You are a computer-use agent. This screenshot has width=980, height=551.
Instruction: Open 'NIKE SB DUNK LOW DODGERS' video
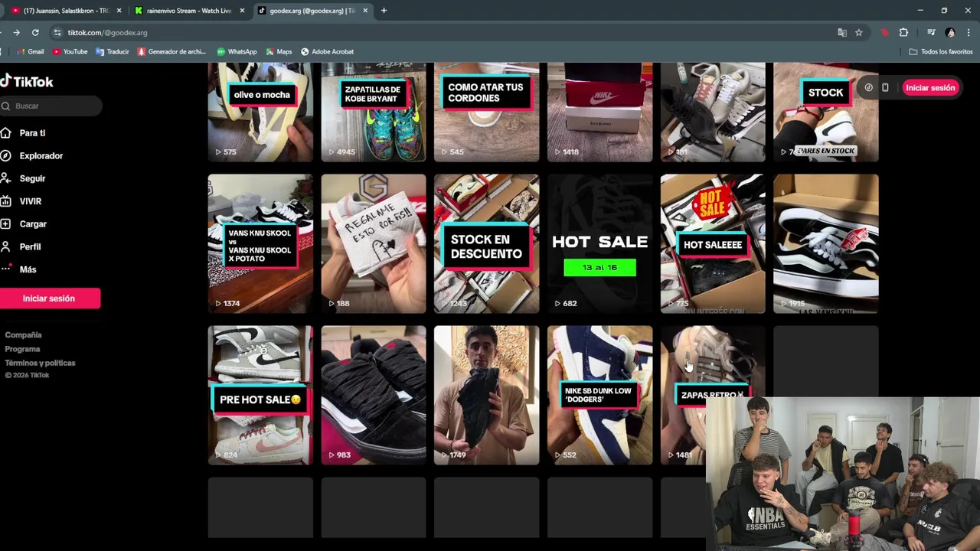pyautogui.click(x=600, y=395)
